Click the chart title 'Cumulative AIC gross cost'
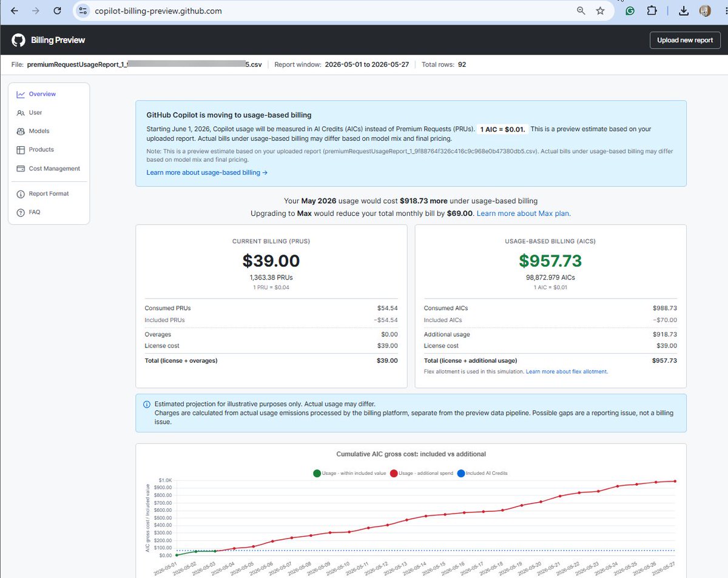This screenshot has height=578, width=728. [x=411, y=454]
